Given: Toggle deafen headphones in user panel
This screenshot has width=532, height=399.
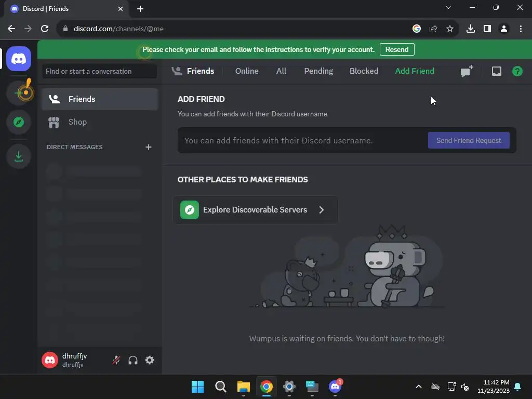Looking at the screenshot, I should (133, 360).
